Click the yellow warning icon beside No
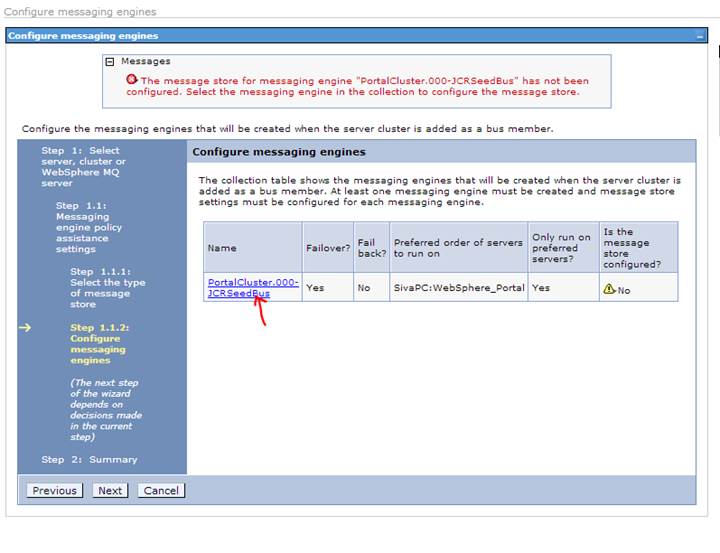Image resolution: width=720 pixels, height=553 pixels. pos(609,289)
